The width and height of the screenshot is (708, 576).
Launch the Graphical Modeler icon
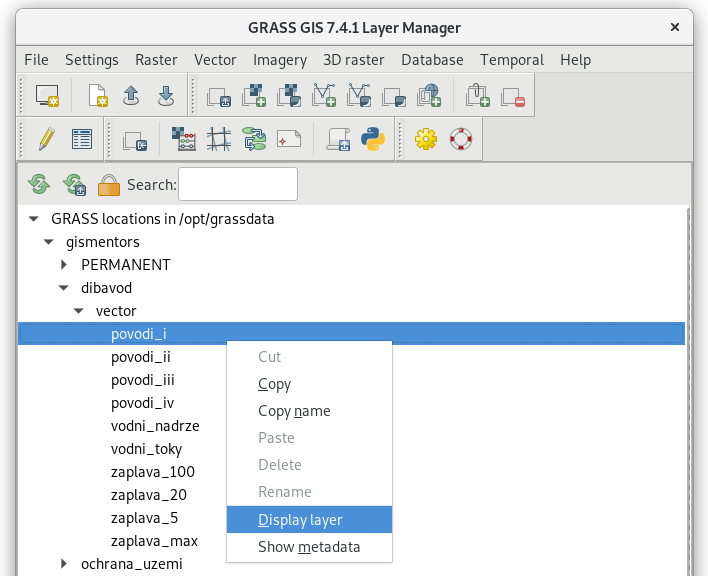point(255,139)
